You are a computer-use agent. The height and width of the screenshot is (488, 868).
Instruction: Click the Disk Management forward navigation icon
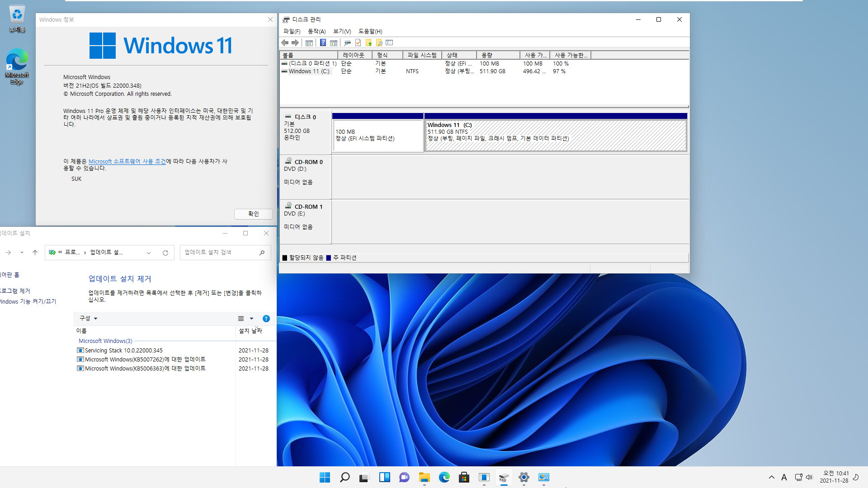tap(295, 42)
